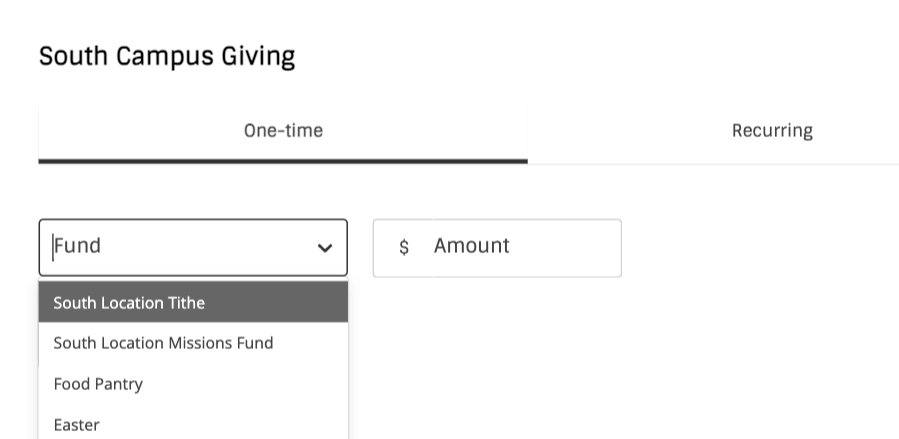The height and width of the screenshot is (439, 899).
Task: Switch to the Recurring tab
Action: [771, 131]
